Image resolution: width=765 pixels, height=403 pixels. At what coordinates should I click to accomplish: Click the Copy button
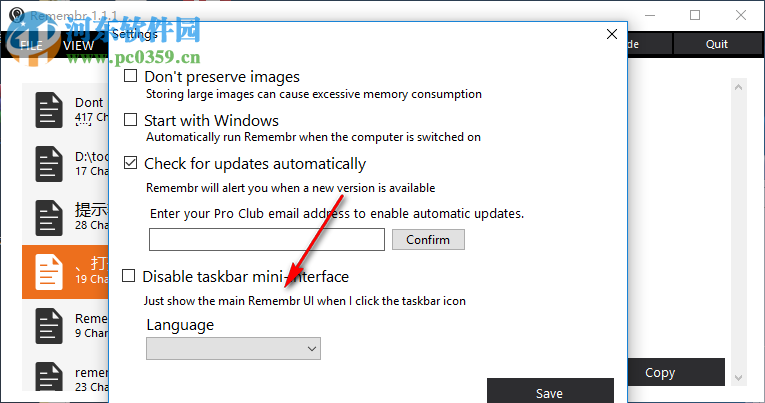(x=659, y=372)
